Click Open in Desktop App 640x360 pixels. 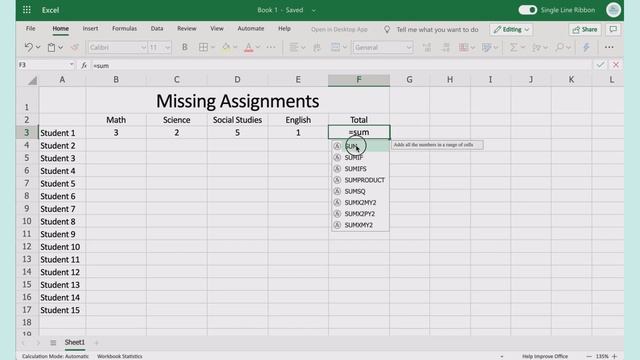tap(339, 29)
